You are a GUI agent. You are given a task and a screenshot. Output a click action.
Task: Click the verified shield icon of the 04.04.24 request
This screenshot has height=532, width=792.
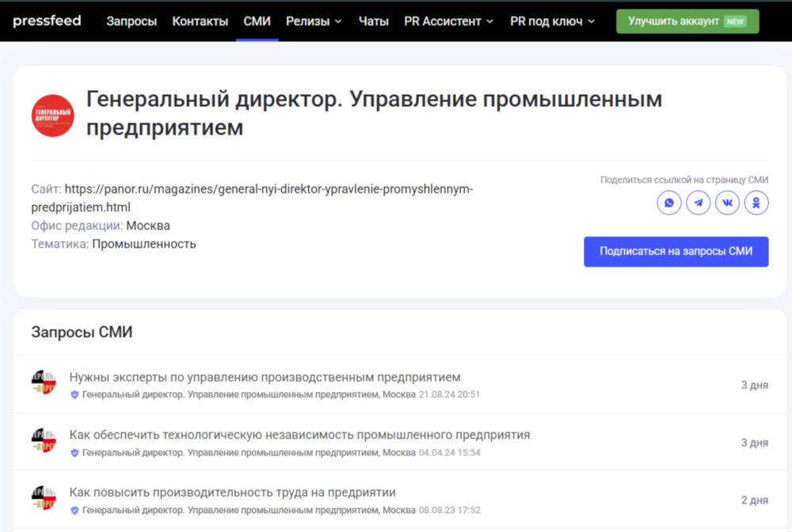coord(74,453)
